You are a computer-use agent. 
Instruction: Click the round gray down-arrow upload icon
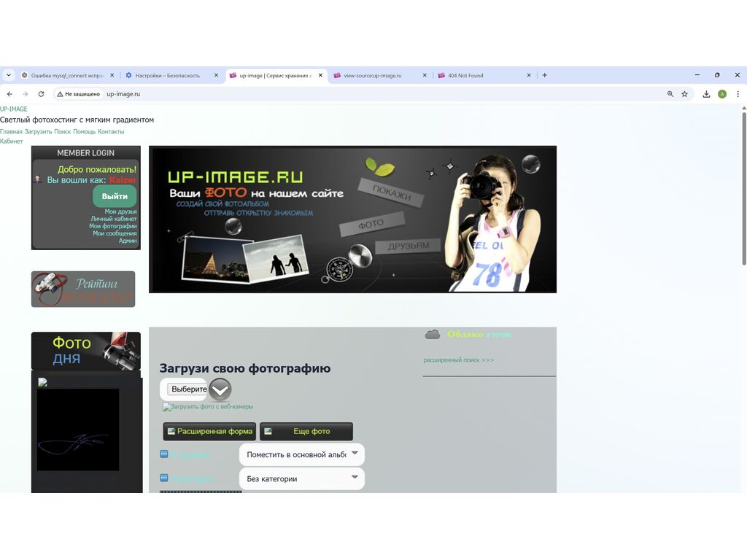[x=220, y=389]
